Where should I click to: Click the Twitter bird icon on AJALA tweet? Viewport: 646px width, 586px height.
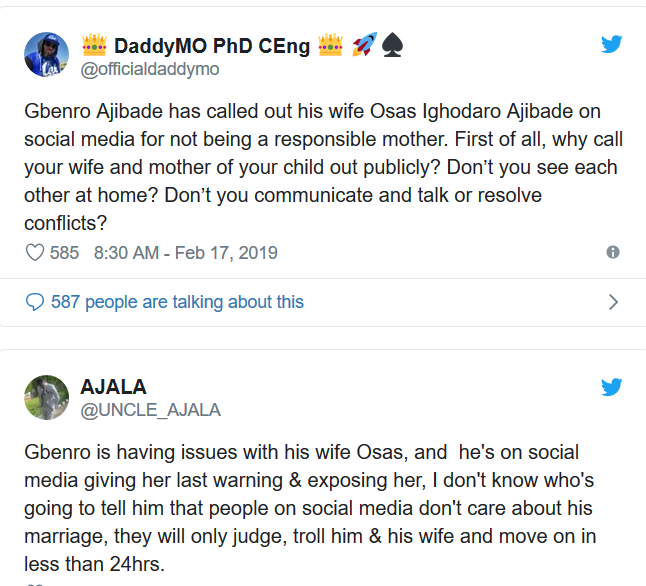click(x=611, y=387)
